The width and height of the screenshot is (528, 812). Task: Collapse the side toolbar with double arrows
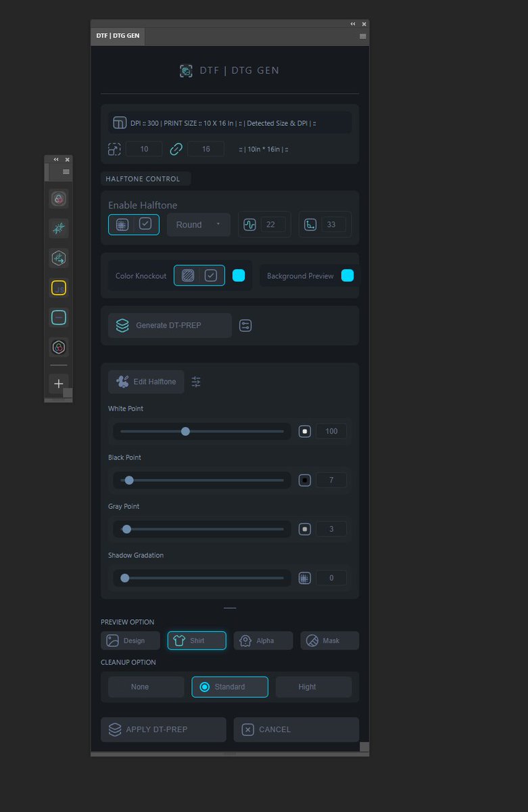56,159
